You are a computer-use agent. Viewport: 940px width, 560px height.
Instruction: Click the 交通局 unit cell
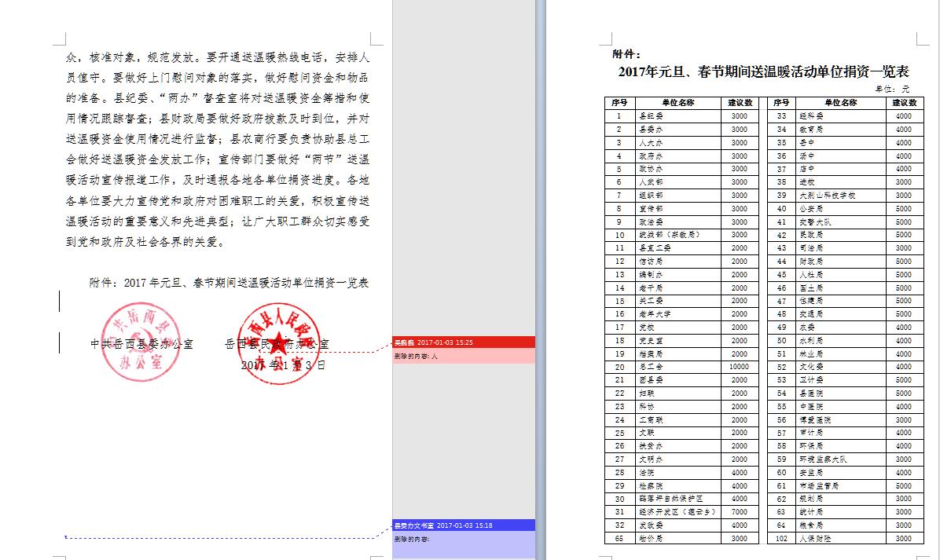pos(840,314)
